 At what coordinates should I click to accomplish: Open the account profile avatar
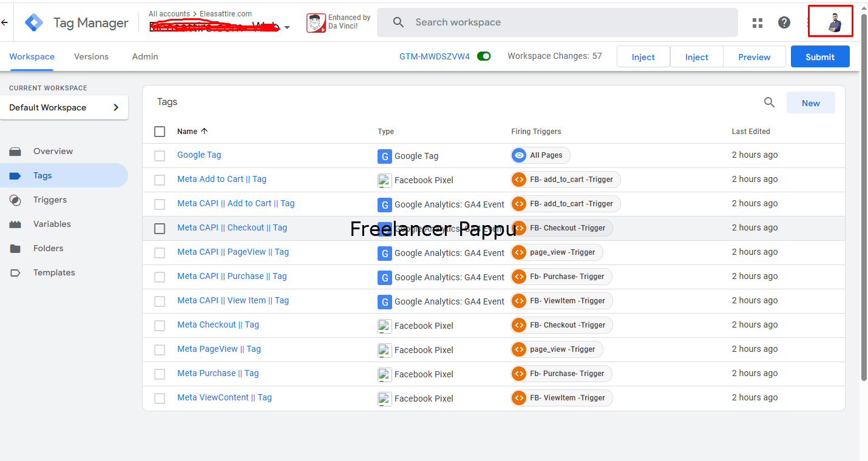835,23
